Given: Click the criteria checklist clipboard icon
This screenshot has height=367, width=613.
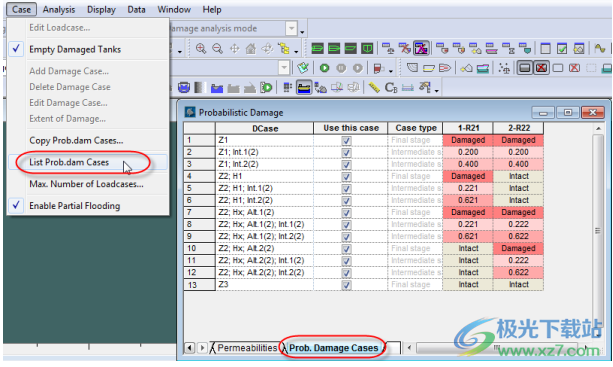Looking at the screenshot, I should [303, 68].
